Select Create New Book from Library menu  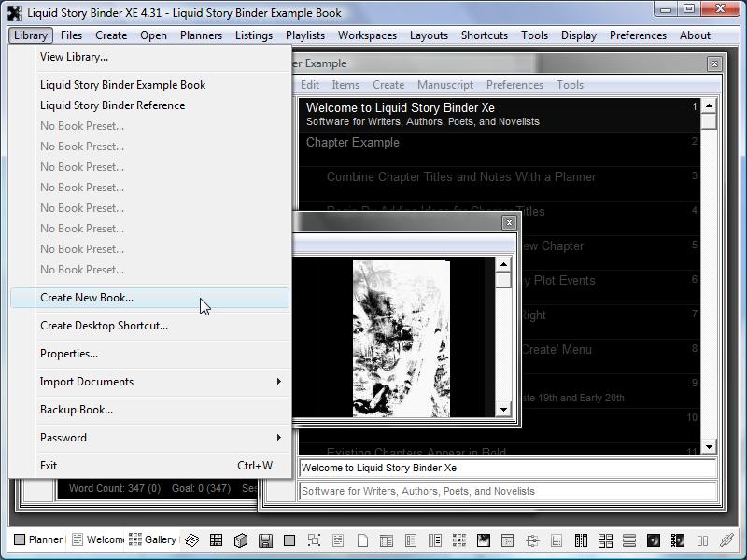pyautogui.click(x=87, y=298)
